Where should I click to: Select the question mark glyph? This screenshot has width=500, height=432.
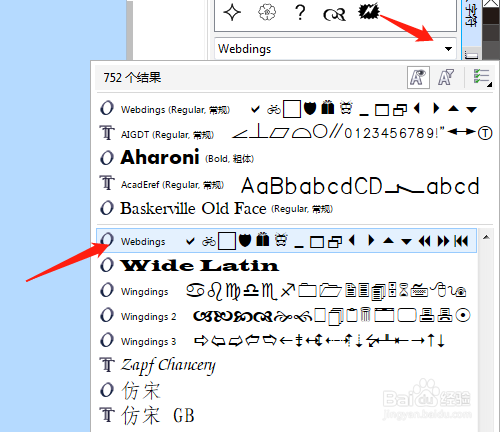[x=300, y=13]
